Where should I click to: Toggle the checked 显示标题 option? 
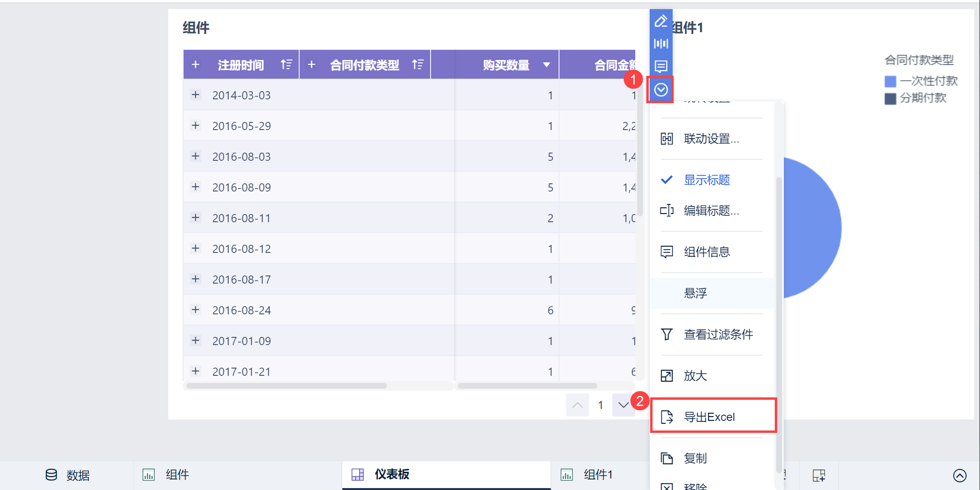(x=712, y=180)
